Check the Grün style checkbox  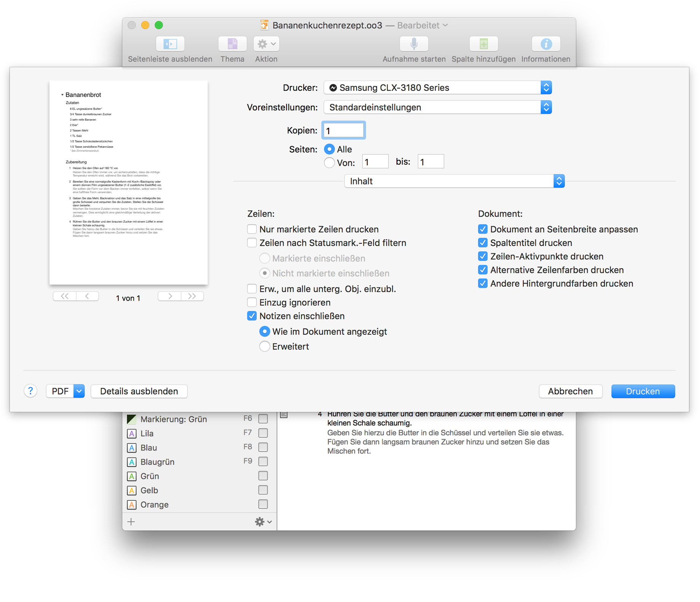point(263,476)
